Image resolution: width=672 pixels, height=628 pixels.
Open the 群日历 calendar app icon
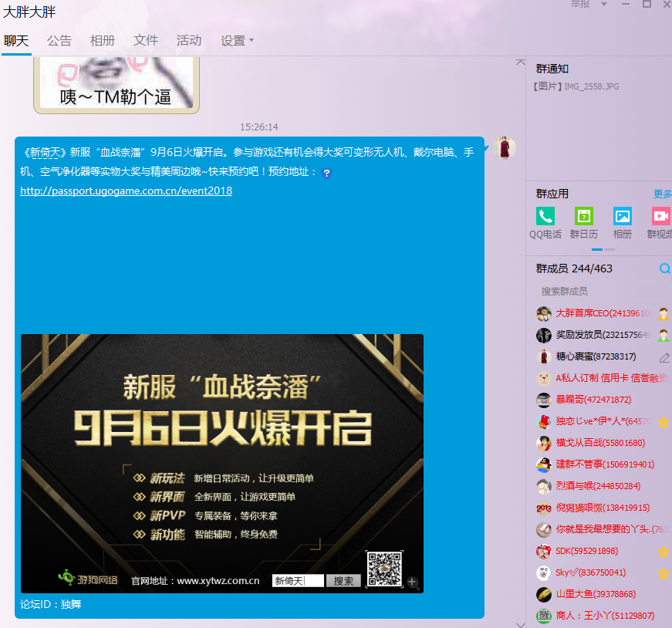coord(584,216)
